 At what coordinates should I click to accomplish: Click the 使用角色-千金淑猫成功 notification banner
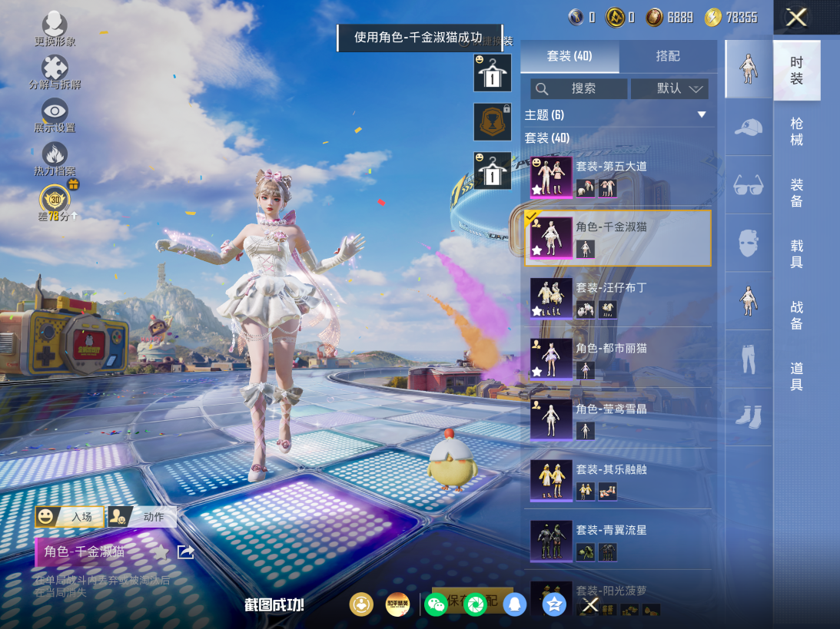(420, 38)
